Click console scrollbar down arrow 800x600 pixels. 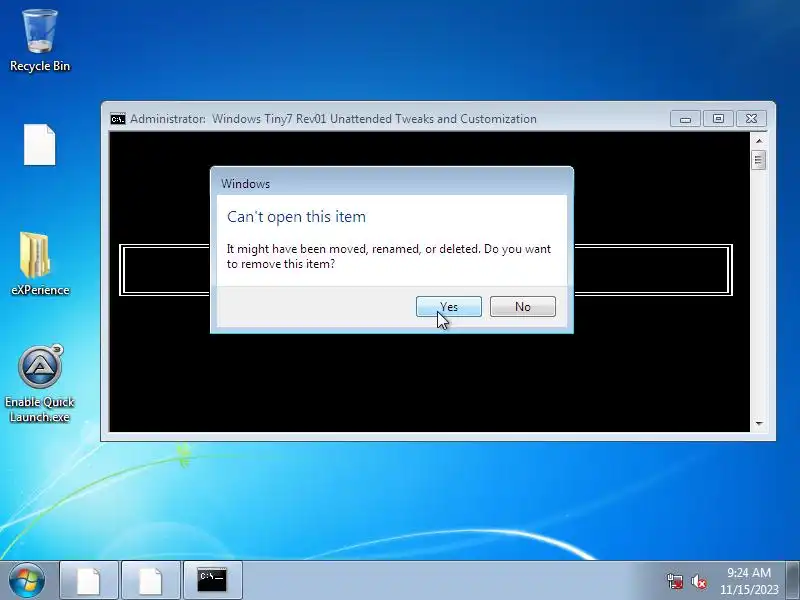pos(759,423)
